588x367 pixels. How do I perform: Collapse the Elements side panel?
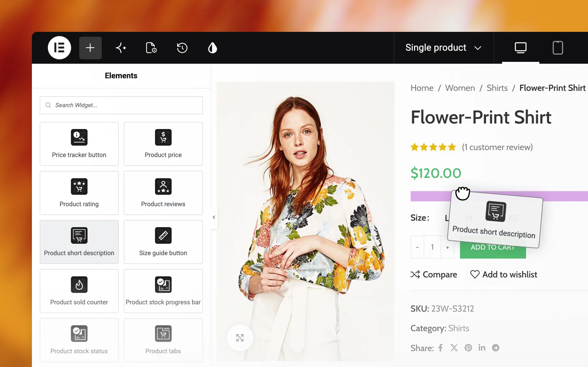tap(214, 217)
